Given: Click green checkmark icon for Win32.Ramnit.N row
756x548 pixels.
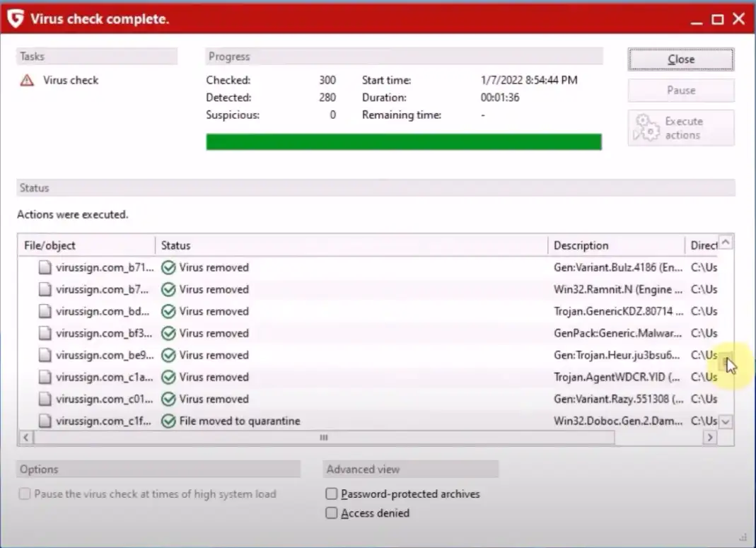Looking at the screenshot, I should (x=168, y=290).
